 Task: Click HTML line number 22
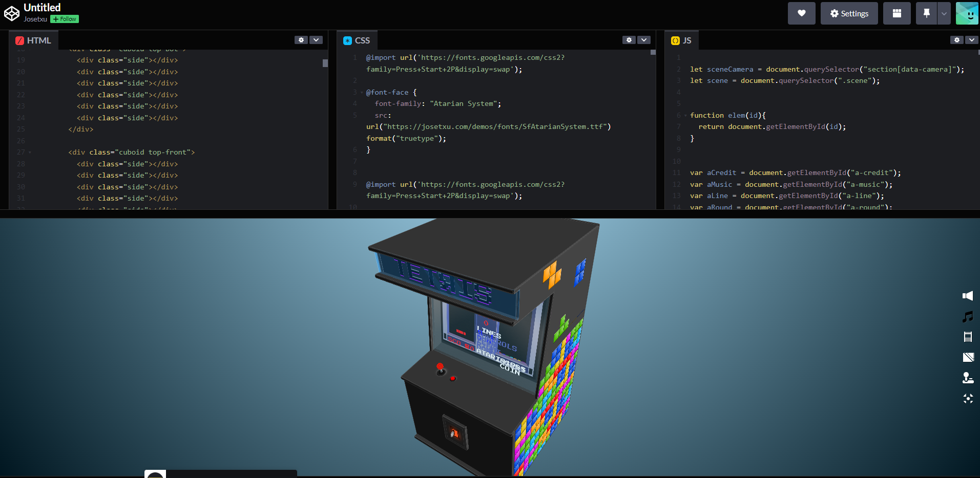tap(20, 95)
